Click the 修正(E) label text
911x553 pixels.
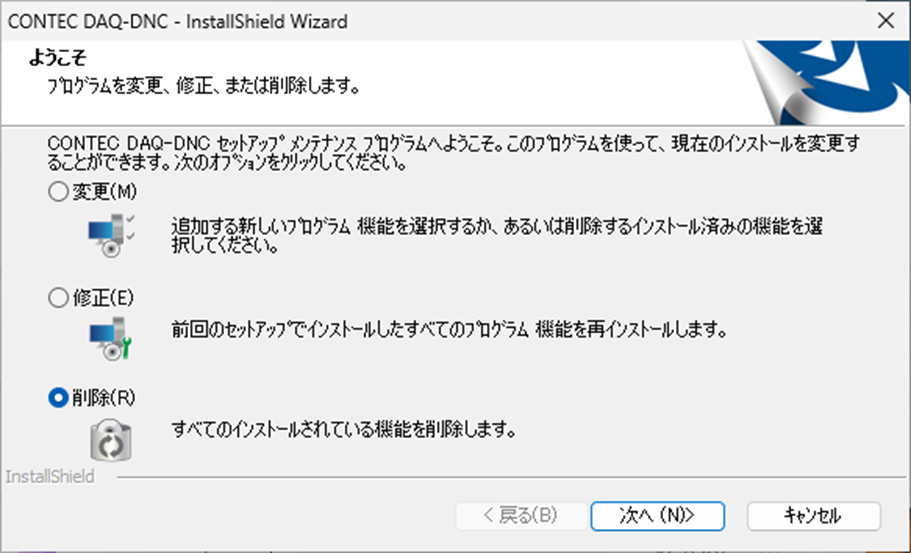point(103,298)
